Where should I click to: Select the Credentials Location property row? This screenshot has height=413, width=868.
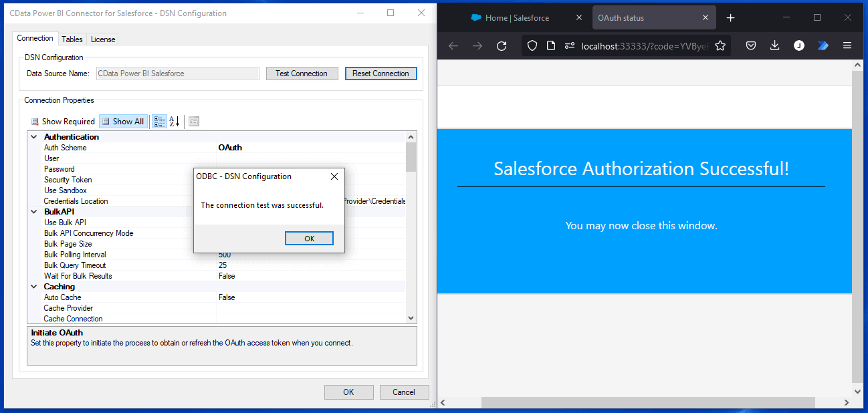(223, 201)
